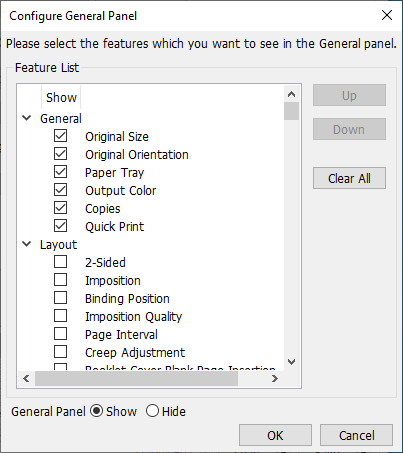
Task: Click the horizontal scrollbar left arrow
Action: (26, 379)
